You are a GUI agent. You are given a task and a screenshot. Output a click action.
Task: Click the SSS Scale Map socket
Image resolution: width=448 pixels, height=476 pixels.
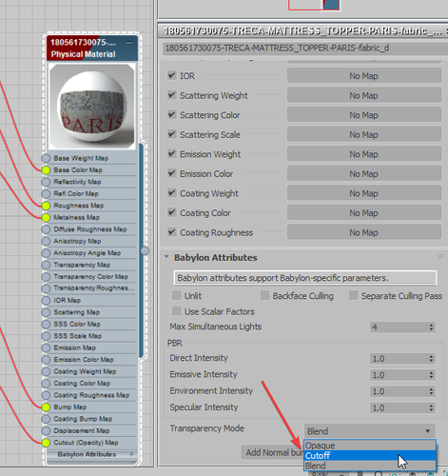pos(46,336)
